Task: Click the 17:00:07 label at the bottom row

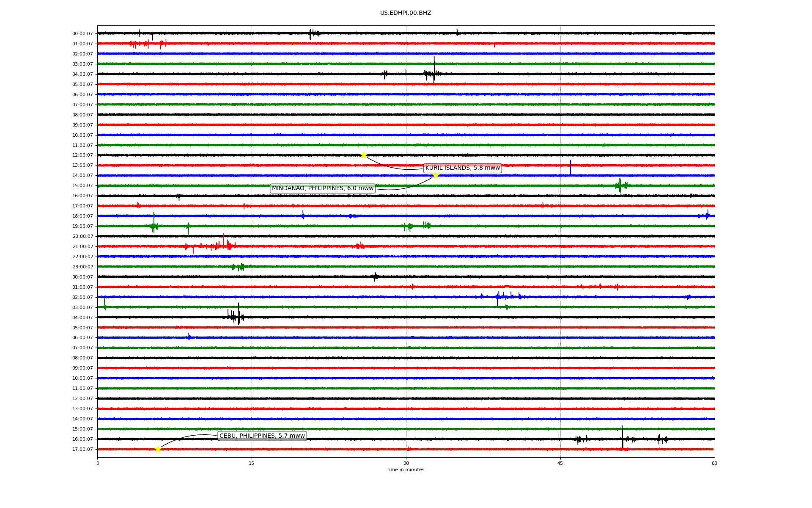Action: point(82,450)
